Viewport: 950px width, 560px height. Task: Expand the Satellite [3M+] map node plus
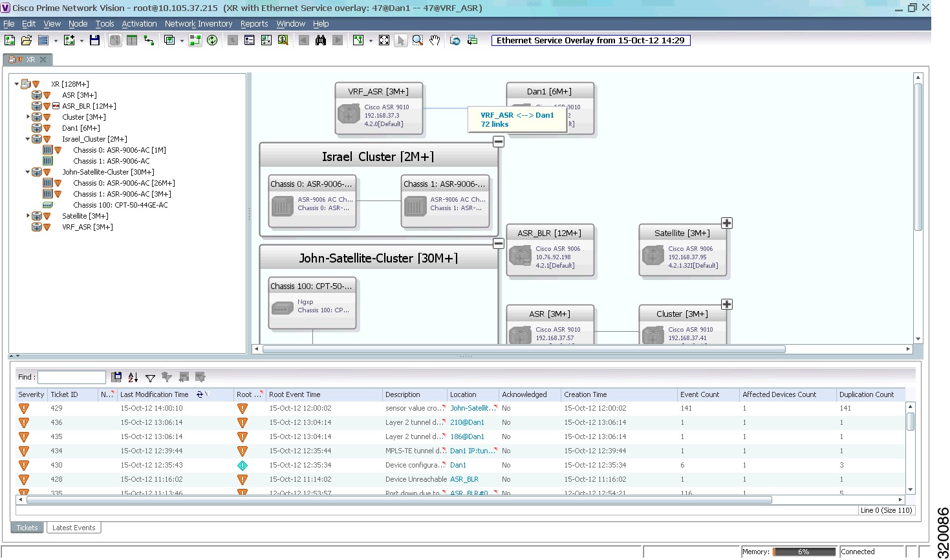tap(727, 223)
